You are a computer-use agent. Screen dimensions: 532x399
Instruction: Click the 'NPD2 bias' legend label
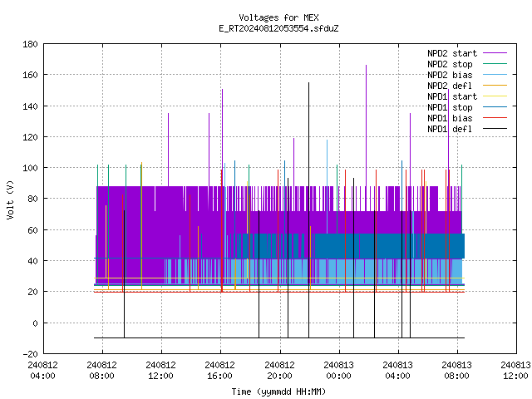(x=450, y=75)
